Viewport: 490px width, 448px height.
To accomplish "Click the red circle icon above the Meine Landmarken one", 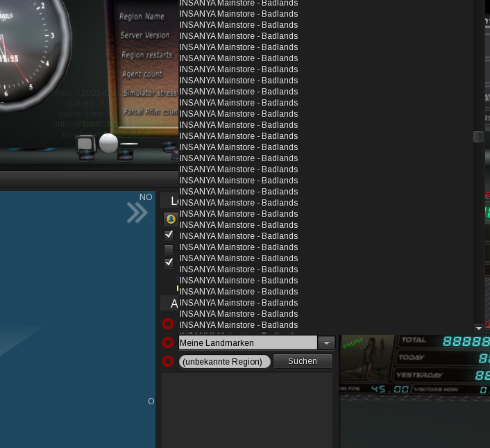I will 168,324.
